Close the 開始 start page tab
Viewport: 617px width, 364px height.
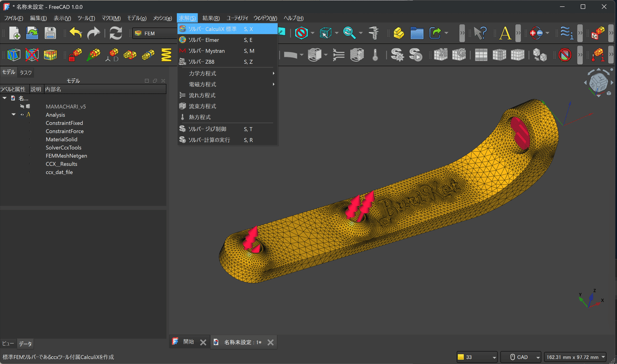[x=203, y=342]
